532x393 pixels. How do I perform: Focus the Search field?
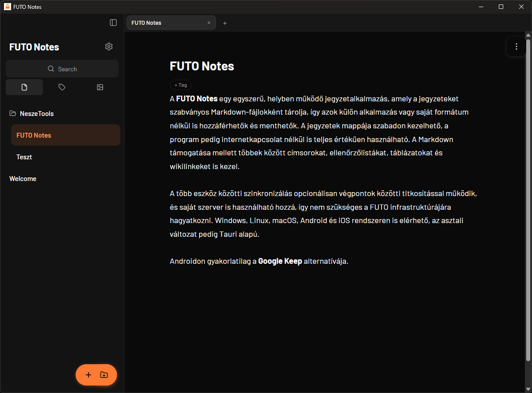coord(62,69)
